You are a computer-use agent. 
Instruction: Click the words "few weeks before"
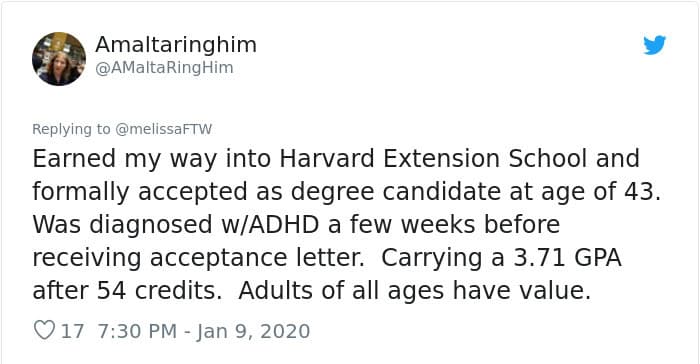tap(455, 224)
